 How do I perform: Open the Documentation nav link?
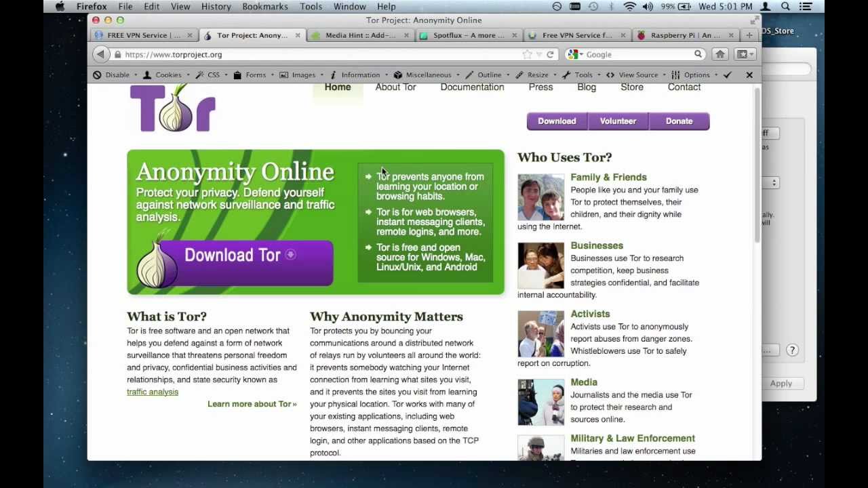coord(472,87)
